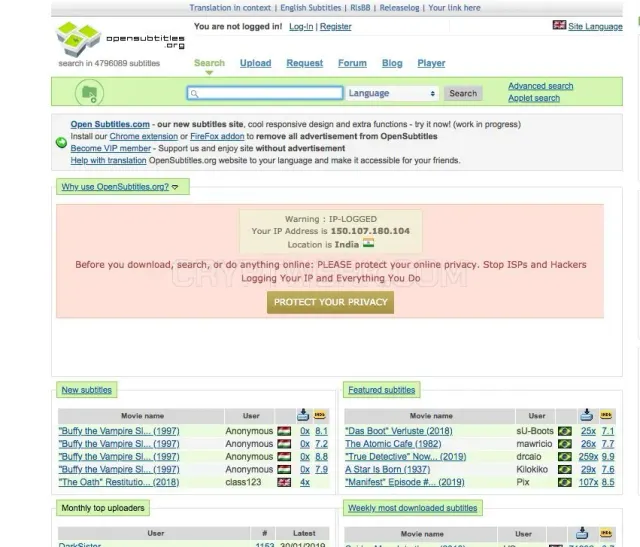
Task: Open the Site Language selector
Action: tap(595, 27)
